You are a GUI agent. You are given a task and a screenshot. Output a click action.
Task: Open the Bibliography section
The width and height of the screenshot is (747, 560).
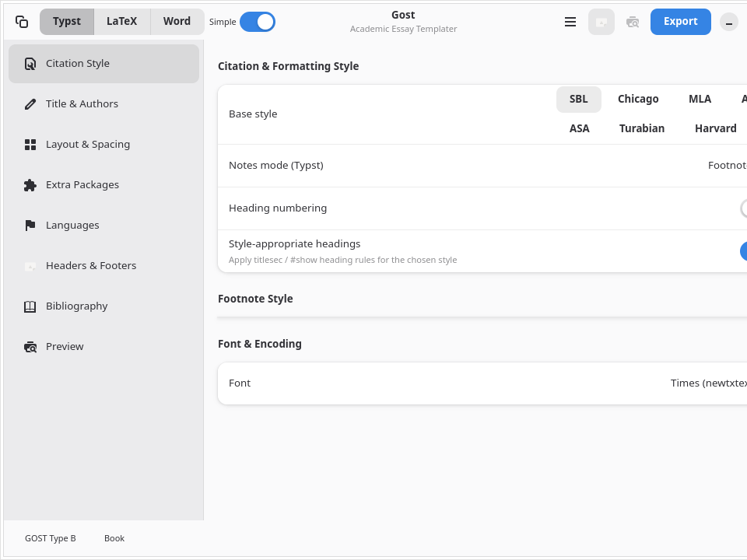(103, 306)
